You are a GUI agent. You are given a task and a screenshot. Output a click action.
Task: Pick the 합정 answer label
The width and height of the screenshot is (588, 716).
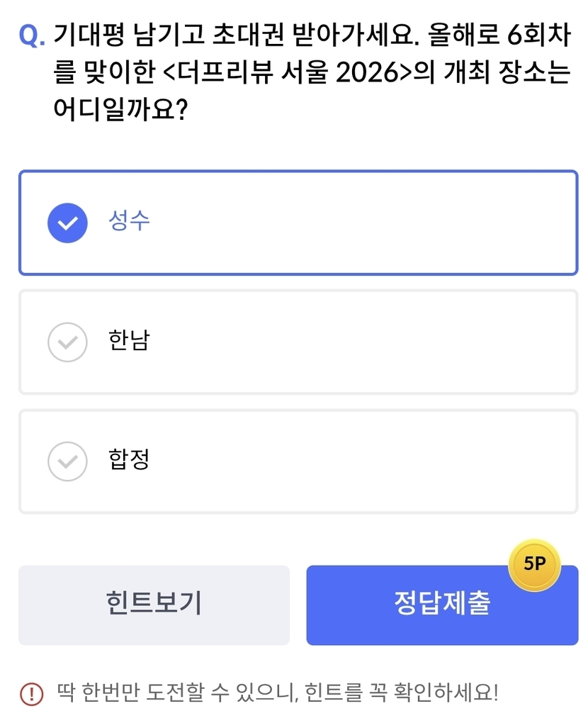point(129,460)
